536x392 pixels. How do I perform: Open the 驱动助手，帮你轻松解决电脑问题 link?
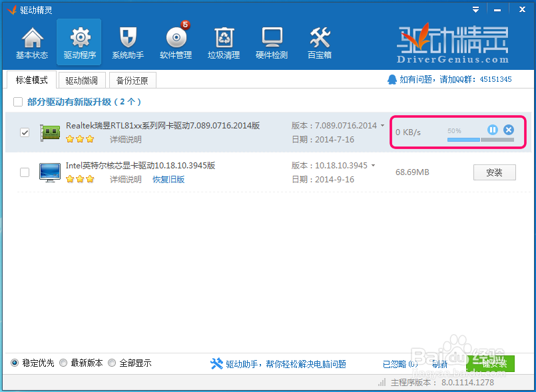286,364
